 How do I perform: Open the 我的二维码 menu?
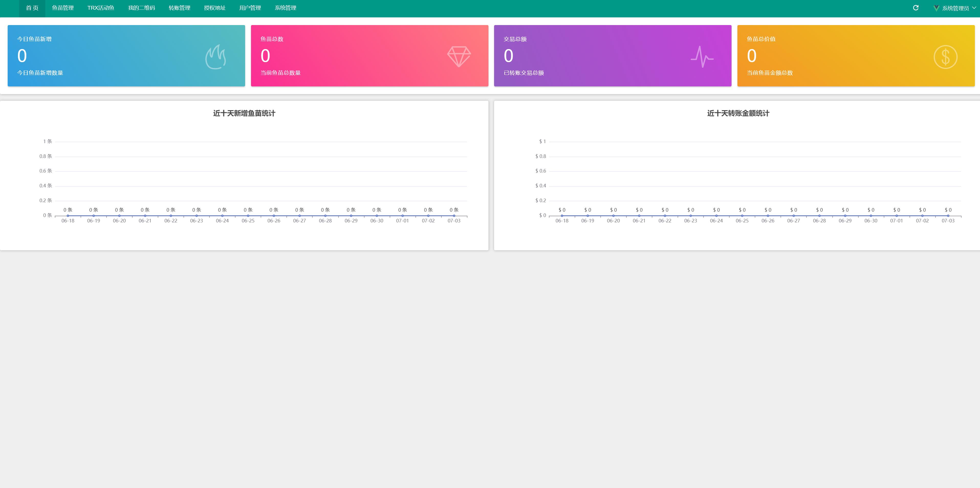click(x=141, y=8)
